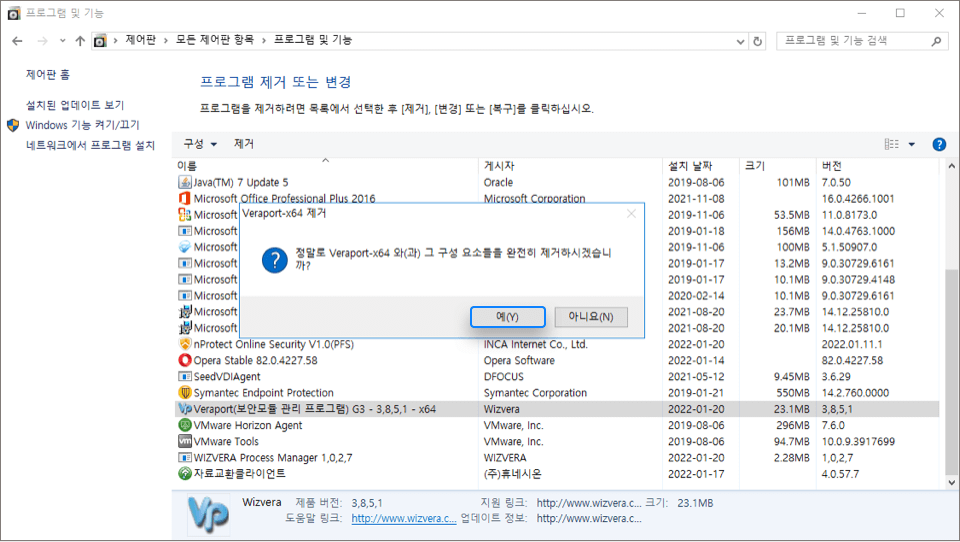The image size is (960, 542).
Task: Click the VMware Tools program icon
Action: pyautogui.click(x=184, y=441)
